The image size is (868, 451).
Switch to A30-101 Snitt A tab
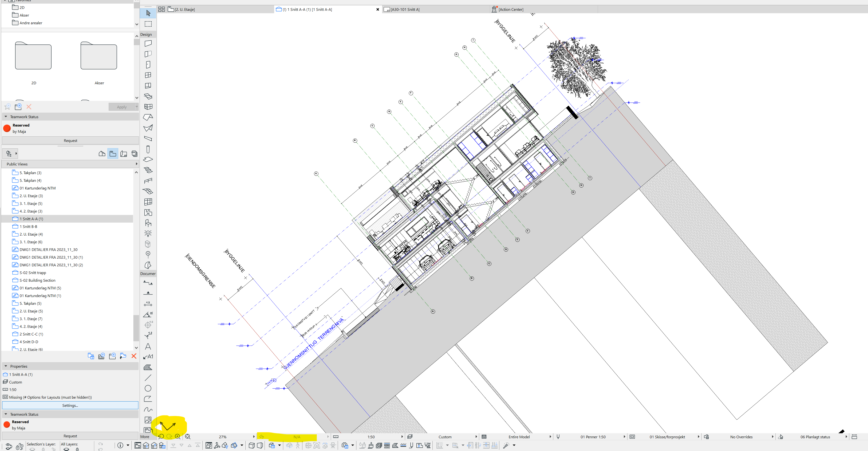[x=405, y=9]
